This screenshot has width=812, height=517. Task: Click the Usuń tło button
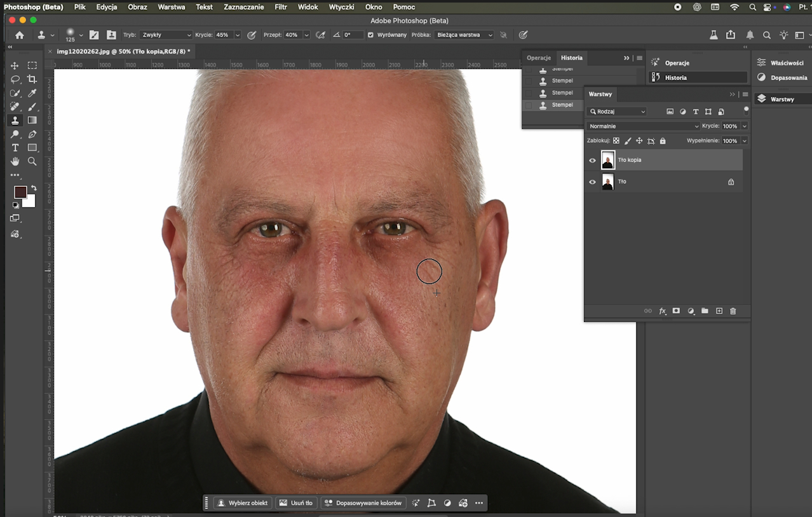pos(296,503)
